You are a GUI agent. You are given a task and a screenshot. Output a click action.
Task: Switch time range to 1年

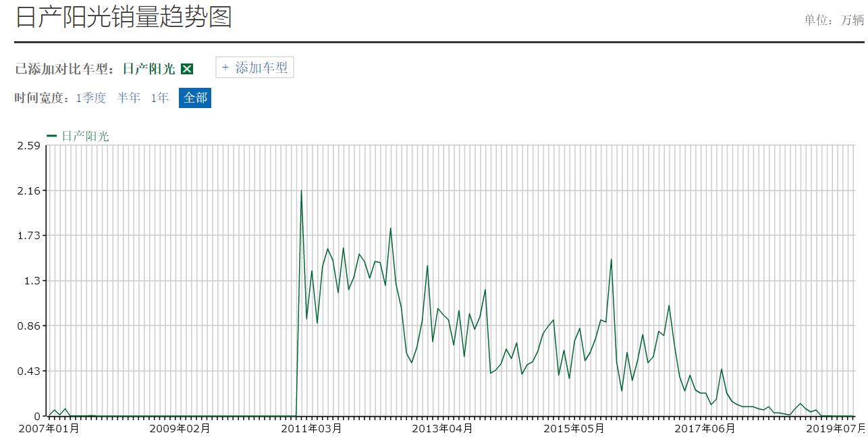pos(160,98)
